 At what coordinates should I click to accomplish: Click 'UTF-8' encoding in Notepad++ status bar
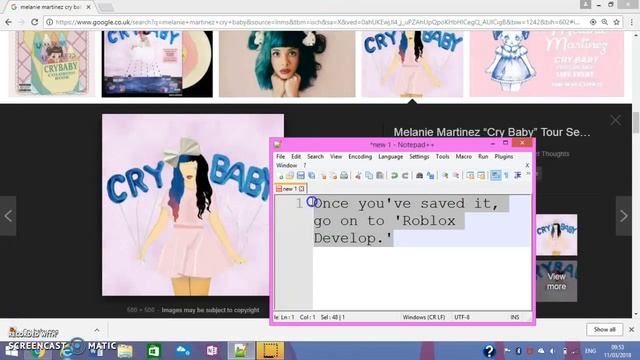462,317
